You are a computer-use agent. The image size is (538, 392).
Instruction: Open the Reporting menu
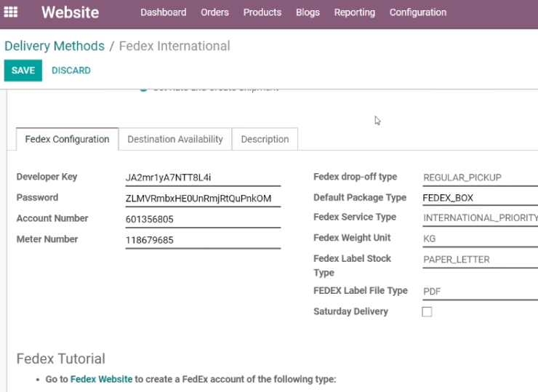[355, 12]
